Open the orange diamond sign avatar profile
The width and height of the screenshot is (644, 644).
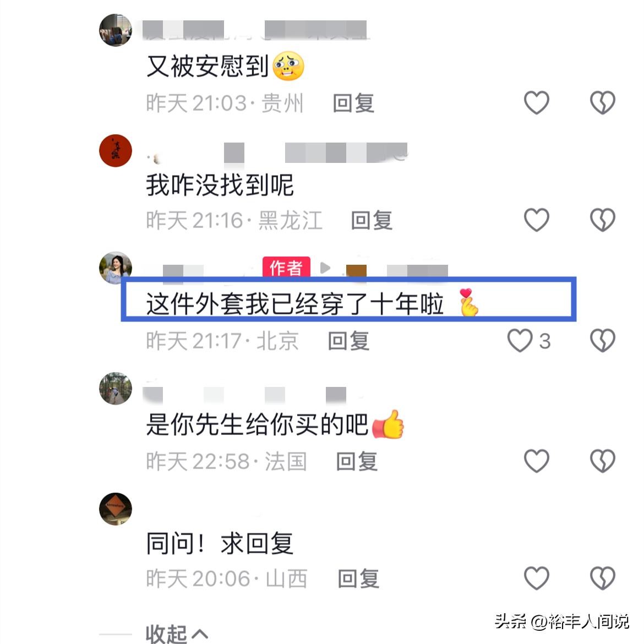(116, 509)
